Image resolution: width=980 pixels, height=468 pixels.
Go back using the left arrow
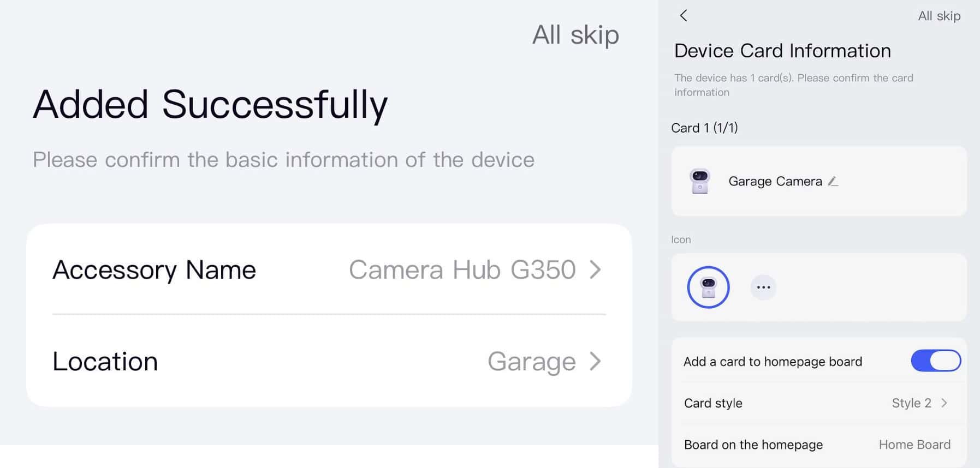point(684,16)
